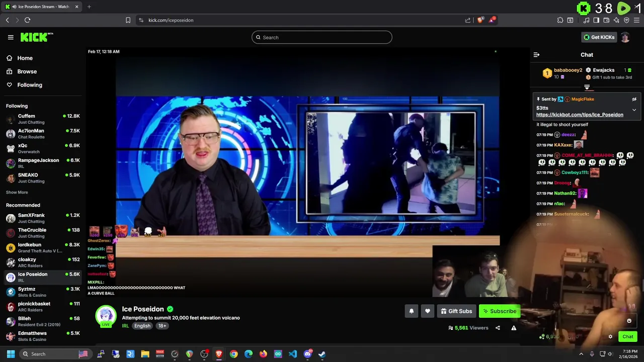Open Brave Rewards icon
644x362 pixels.
click(492, 20)
